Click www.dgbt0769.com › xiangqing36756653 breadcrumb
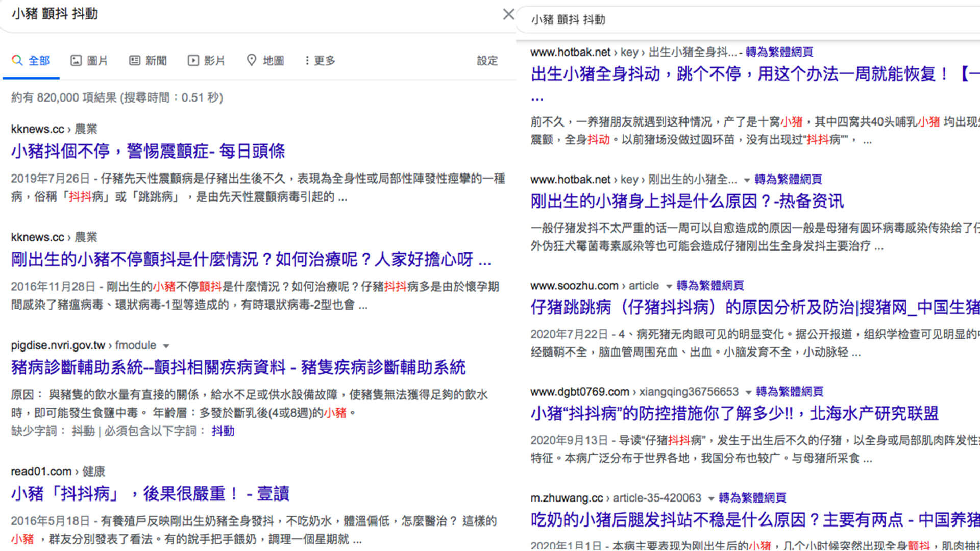This screenshot has width=980, height=551. point(634,392)
